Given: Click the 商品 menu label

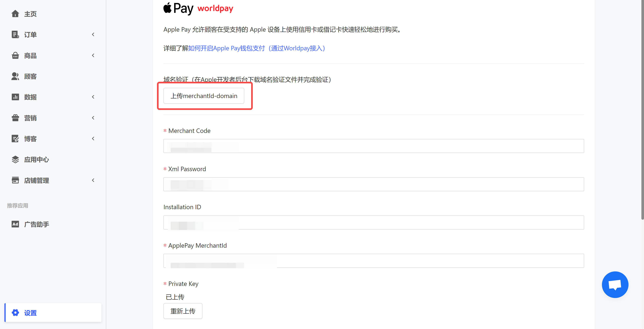Looking at the screenshot, I should tap(30, 55).
